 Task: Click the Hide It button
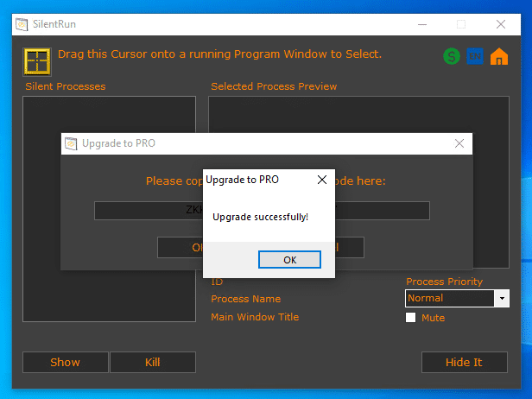(464, 363)
